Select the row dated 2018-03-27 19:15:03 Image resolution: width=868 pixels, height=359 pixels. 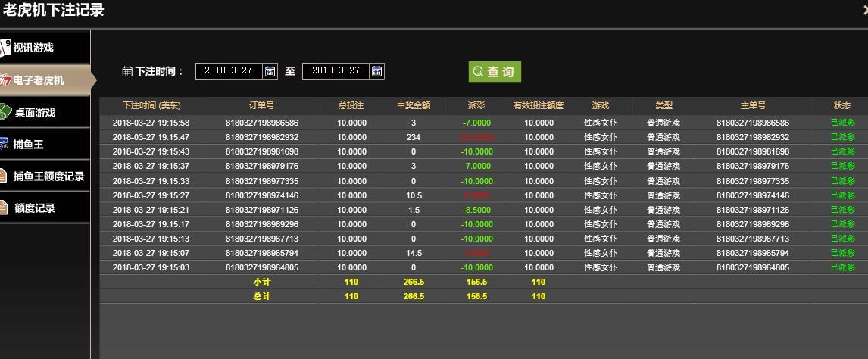point(151,267)
